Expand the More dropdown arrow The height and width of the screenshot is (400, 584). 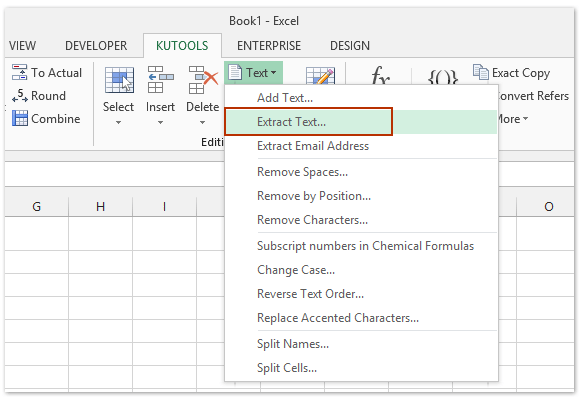pos(526,119)
